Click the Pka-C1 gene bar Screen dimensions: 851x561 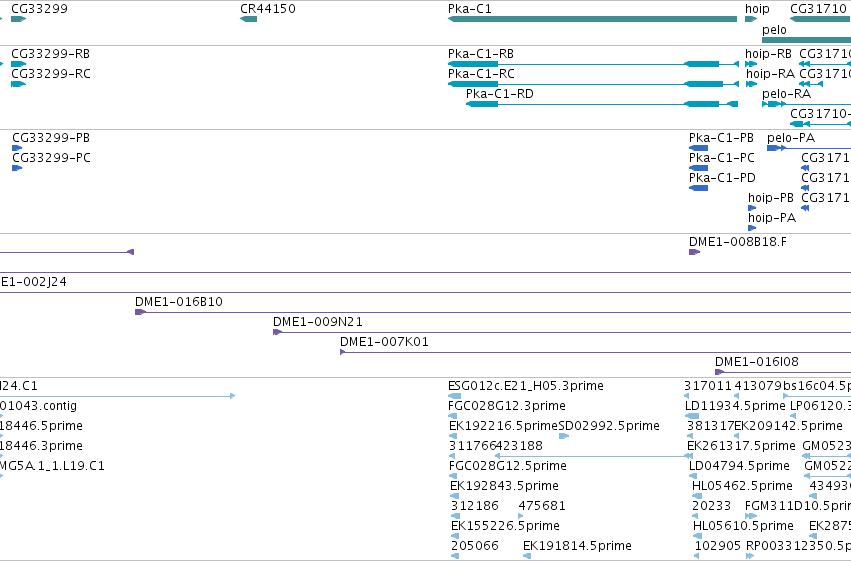click(x=592, y=19)
